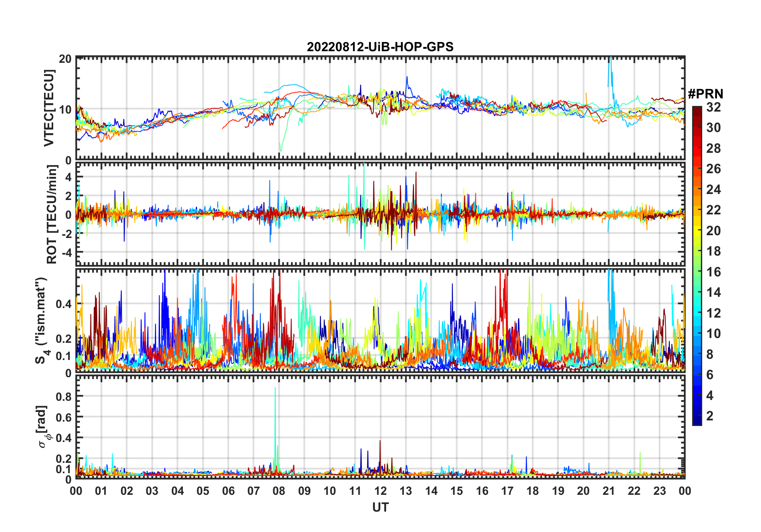Click the plot title 20220812-UiB-HOP-GPS

tap(380, 47)
